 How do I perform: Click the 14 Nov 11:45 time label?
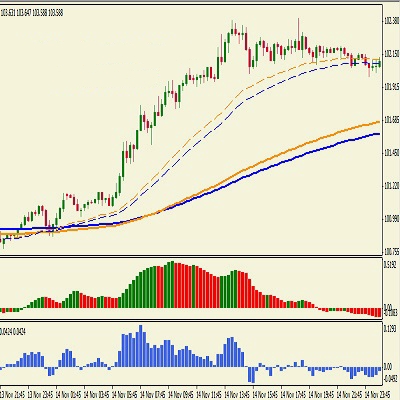[x=209, y=394]
